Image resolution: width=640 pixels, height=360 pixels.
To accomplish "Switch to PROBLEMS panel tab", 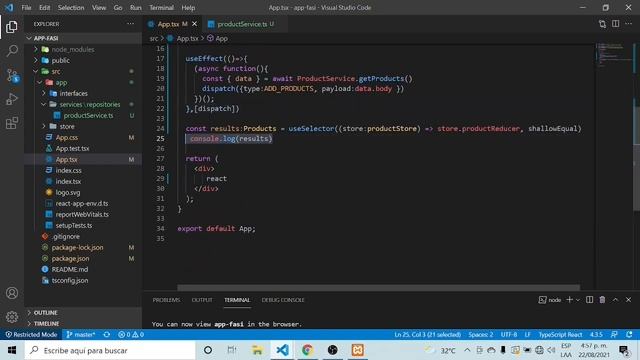I will [166, 300].
